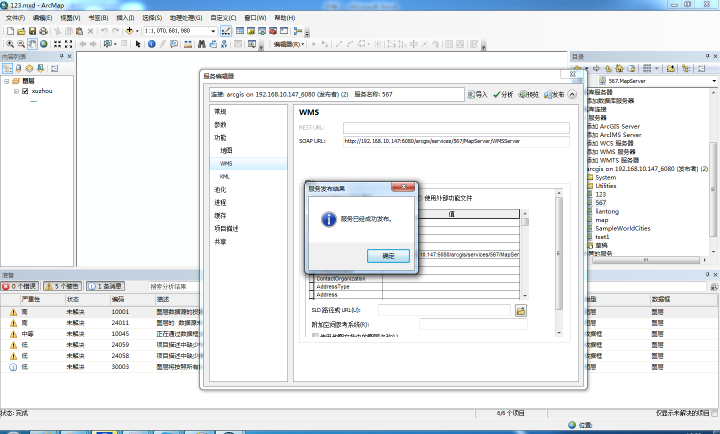Open the Bookmarks menu

pos(98,18)
